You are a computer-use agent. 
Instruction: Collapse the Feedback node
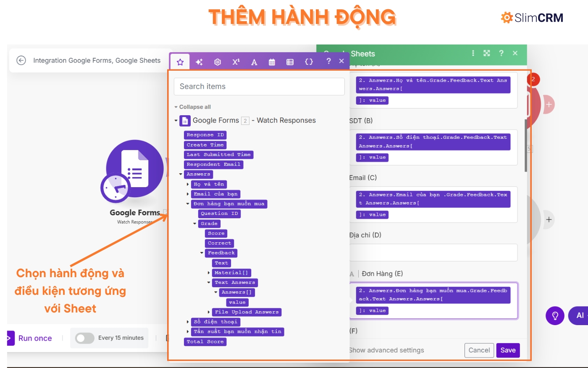tap(202, 253)
